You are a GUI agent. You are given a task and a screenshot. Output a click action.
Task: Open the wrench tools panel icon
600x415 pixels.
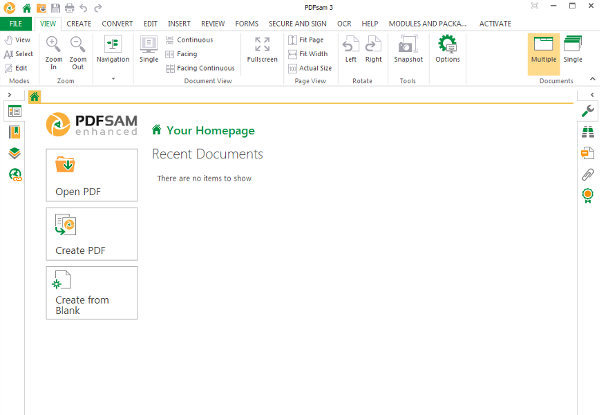pos(588,111)
